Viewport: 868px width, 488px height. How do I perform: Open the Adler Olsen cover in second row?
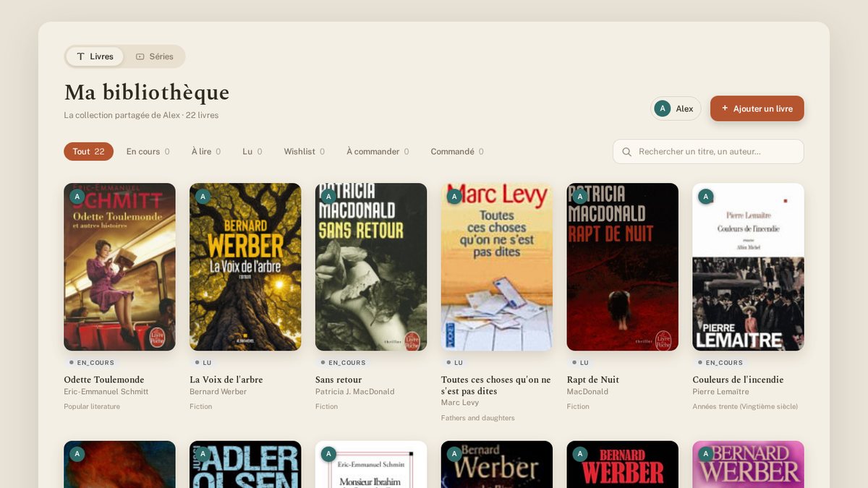pyautogui.click(x=245, y=464)
